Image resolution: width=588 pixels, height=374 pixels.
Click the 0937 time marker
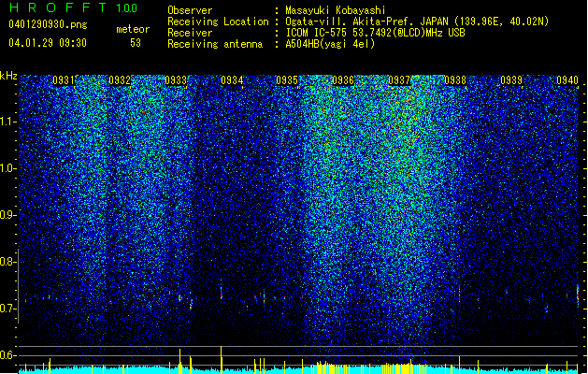point(399,80)
